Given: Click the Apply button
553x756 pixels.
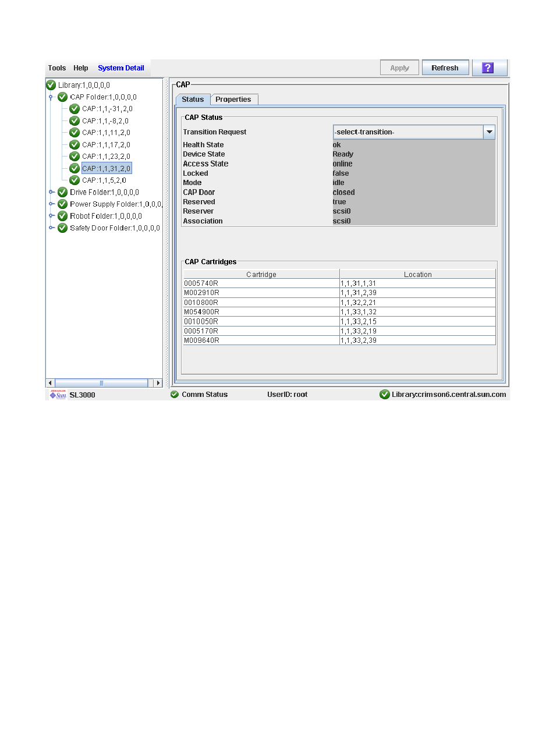Looking at the screenshot, I should point(399,68).
